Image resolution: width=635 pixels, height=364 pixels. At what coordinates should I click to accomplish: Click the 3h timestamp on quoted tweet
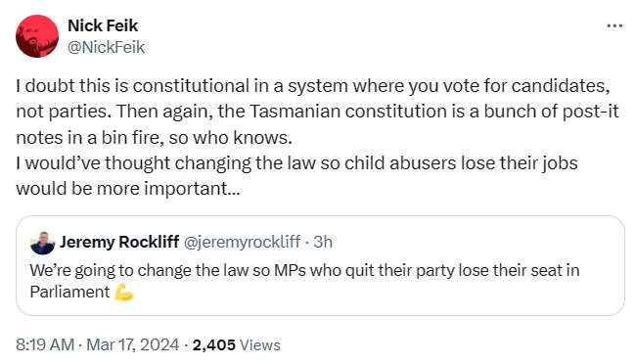tap(323, 242)
